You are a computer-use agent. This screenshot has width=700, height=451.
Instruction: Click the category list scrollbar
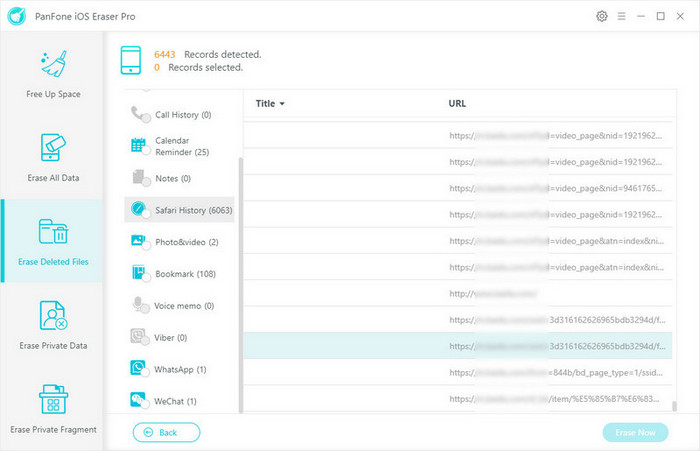[x=241, y=285]
